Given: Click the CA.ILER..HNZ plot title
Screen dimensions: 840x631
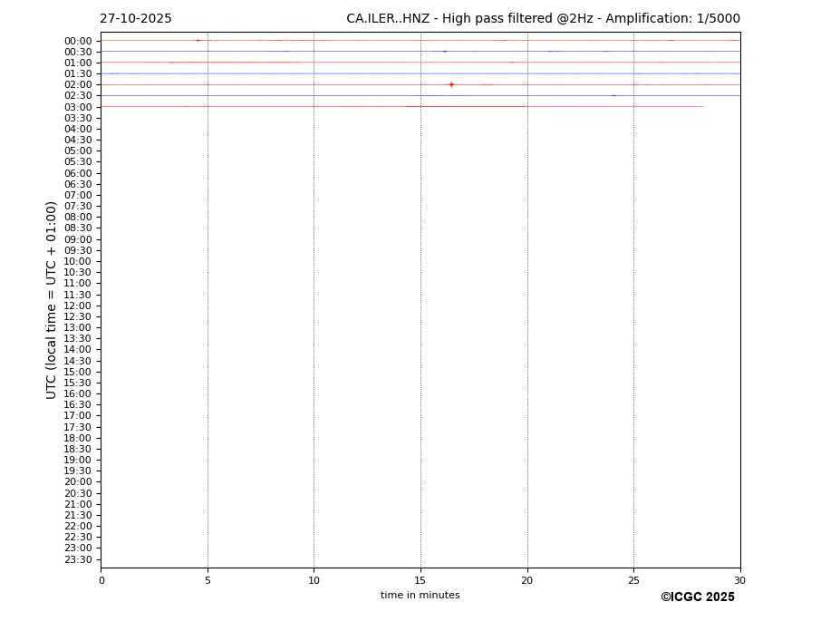Looking at the screenshot, I should [543, 19].
